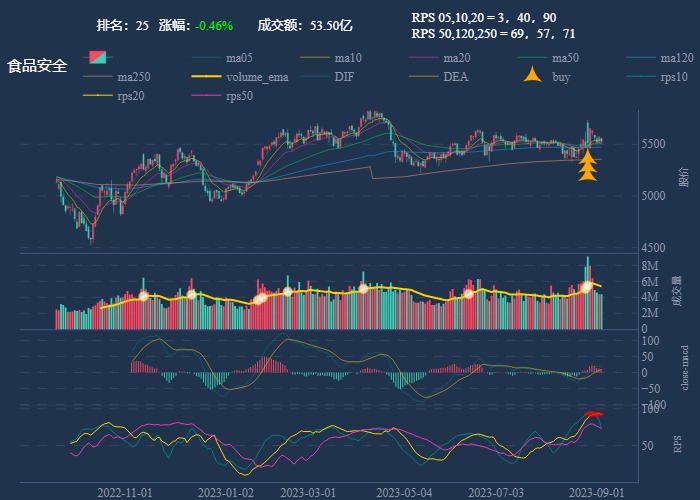
Task: Toggle ma20 series visibility
Action: coord(426,58)
